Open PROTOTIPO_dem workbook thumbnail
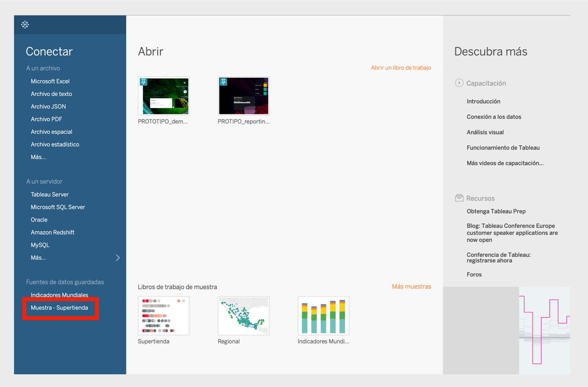588x387 pixels. coord(164,96)
